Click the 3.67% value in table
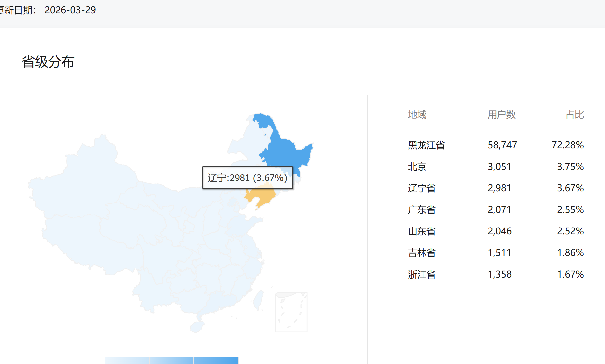 pyautogui.click(x=570, y=188)
